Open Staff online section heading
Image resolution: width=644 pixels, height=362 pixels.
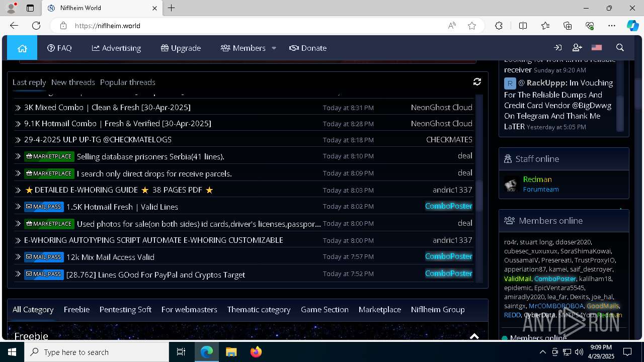coord(537,158)
